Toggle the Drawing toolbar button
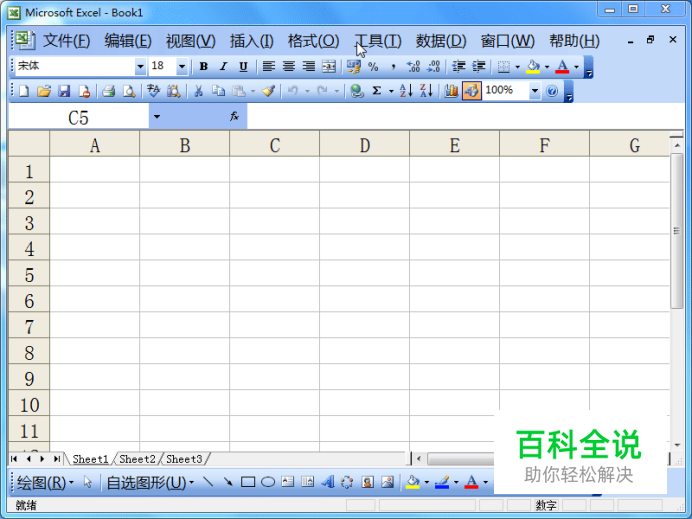This screenshot has height=519, width=692. pos(471,91)
